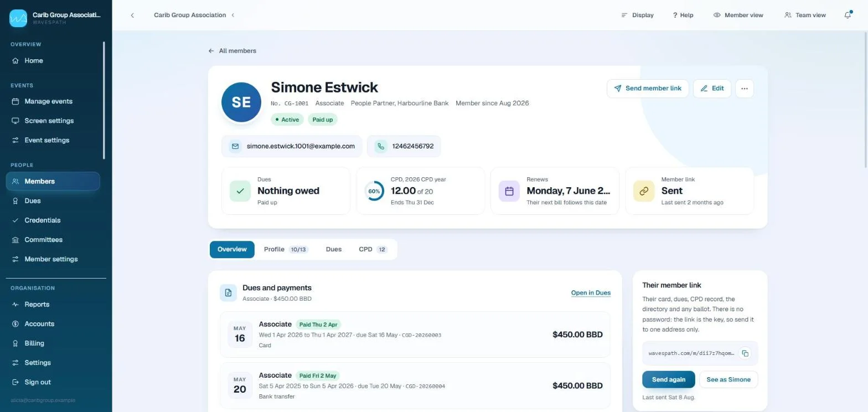The image size is (868, 412).
Task: Click the simone.estwick.1001@example.com email address
Action: pos(301,146)
